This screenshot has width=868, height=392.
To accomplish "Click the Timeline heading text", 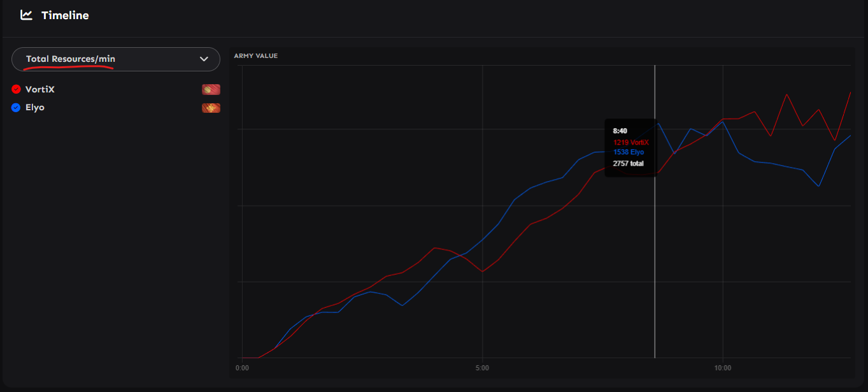I will click(x=65, y=15).
